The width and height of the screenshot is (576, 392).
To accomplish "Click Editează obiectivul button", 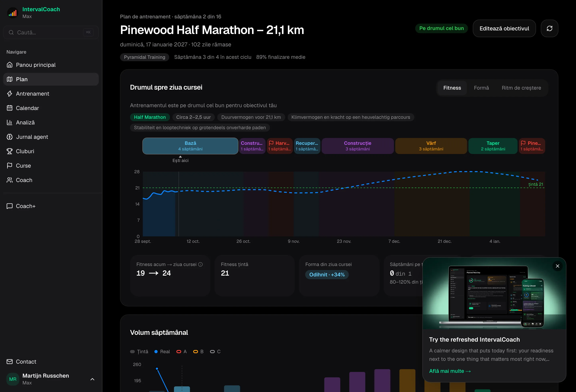I will point(504,28).
